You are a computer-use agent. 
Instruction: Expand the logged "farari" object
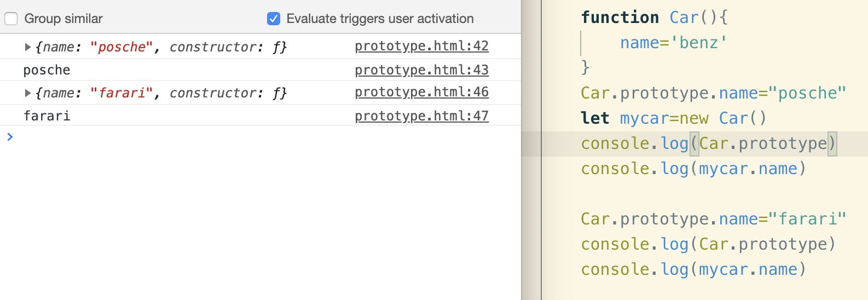coord(28,93)
